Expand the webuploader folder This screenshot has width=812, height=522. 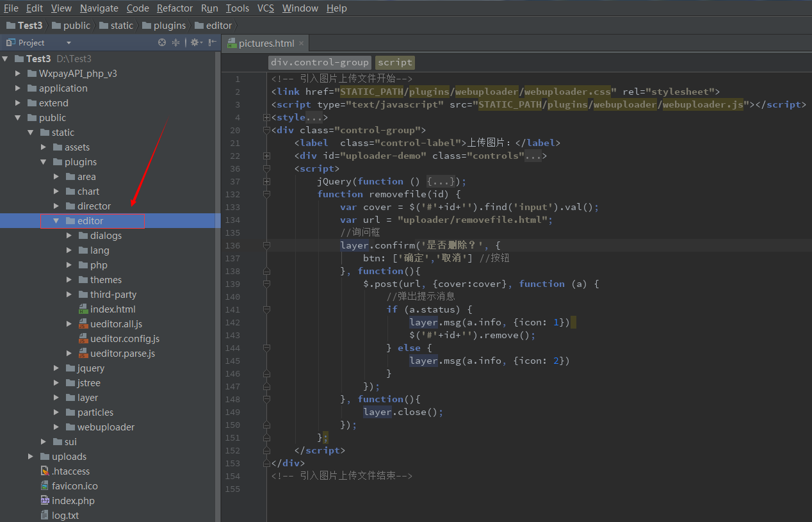click(56, 427)
